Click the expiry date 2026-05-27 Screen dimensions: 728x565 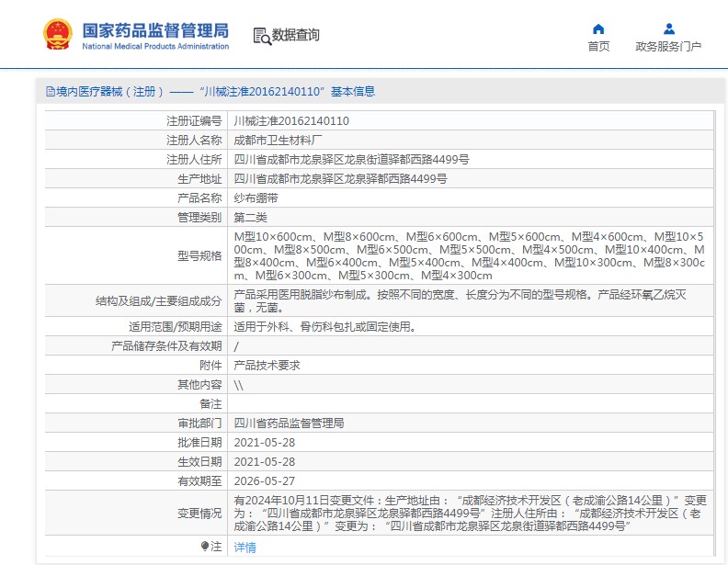click(264, 480)
